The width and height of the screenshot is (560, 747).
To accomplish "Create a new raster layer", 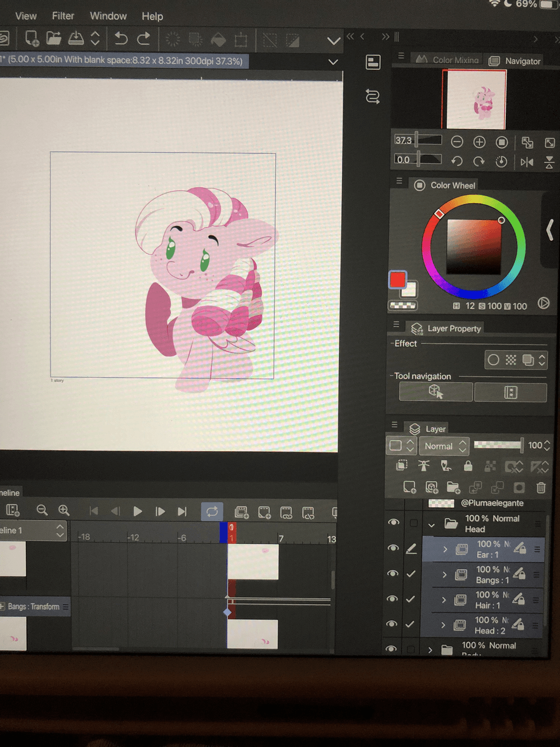I will point(409,487).
